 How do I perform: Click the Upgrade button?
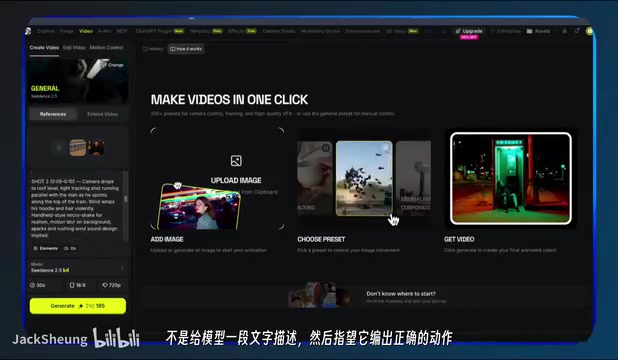469,31
